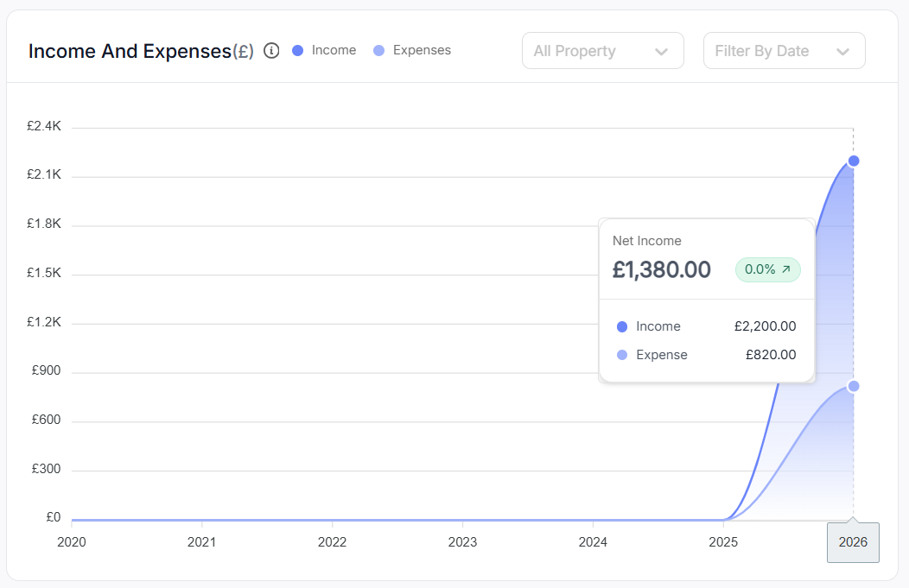Click the £2,200.00 income value in tooltip
Screen dimensions: 909x588
coord(765,326)
